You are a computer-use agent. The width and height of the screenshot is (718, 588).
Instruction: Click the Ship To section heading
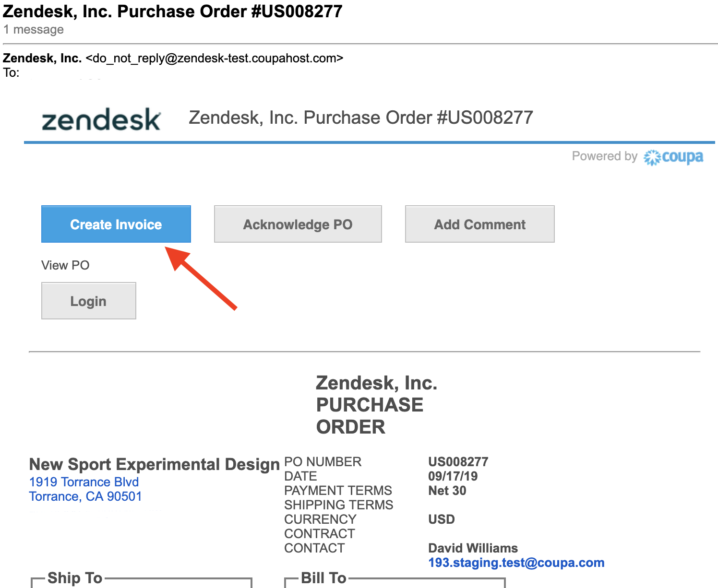[x=75, y=578]
